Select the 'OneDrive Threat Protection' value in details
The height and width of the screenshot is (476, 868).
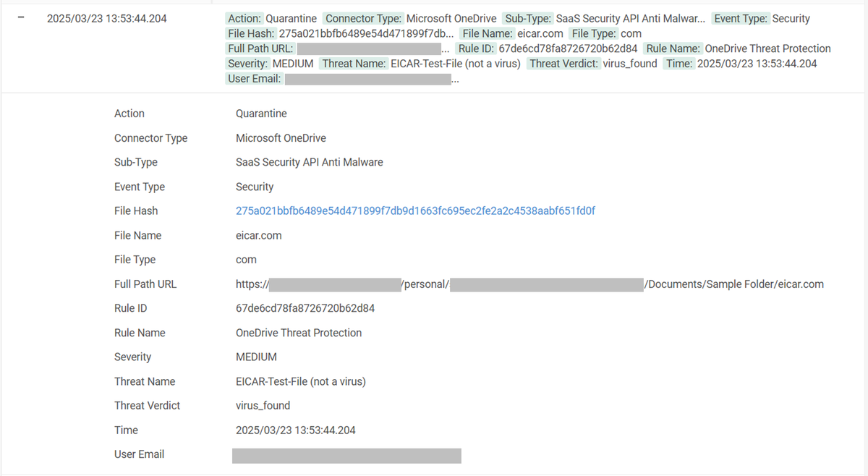tap(299, 333)
